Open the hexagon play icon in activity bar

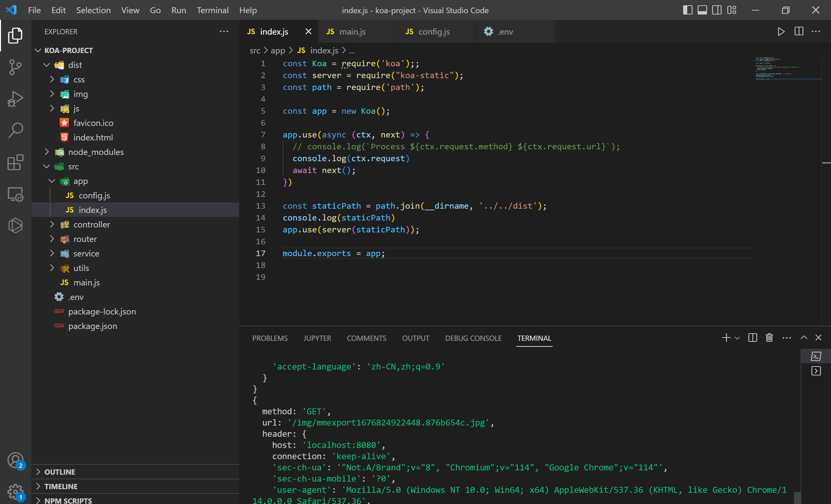coord(15,225)
